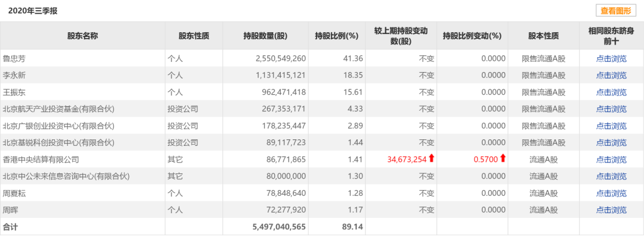Click red up arrow beside 0.5700
The width and height of the screenshot is (644, 240).
(x=503, y=158)
